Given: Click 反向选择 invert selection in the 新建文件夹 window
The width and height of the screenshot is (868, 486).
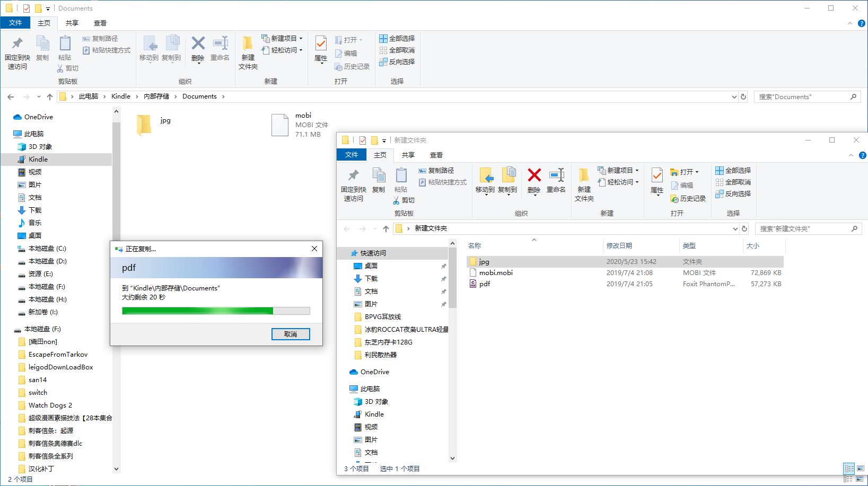Looking at the screenshot, I should (733, 193).
